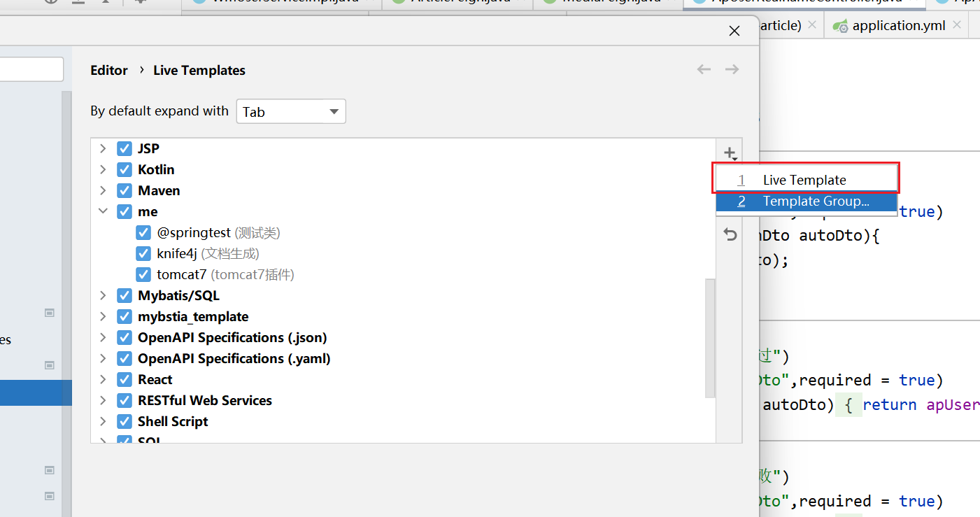
Task: Navigate back with the left arrow
Action: [704, 69]
